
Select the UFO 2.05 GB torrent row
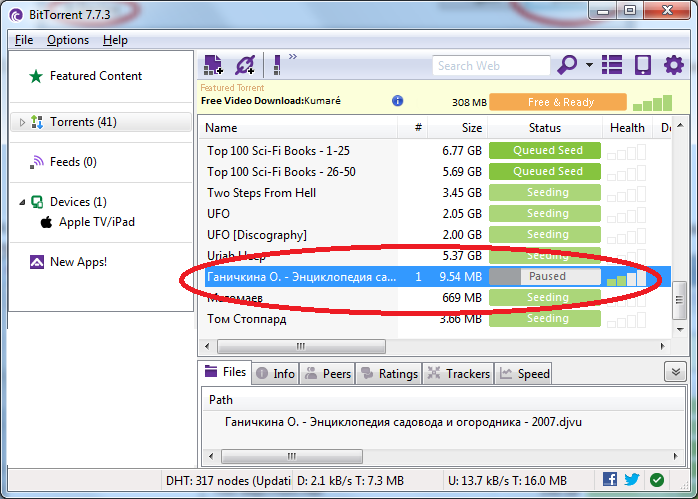tap(434, 214)
